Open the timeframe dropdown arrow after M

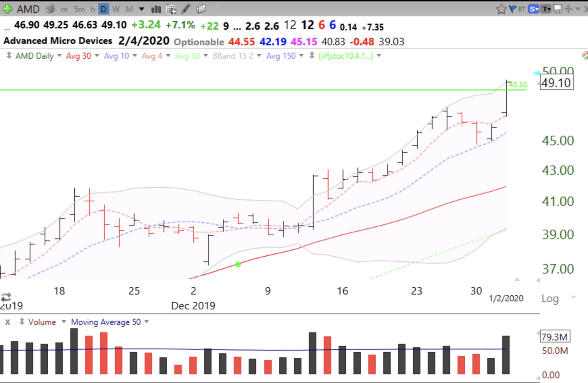point(141,9)
